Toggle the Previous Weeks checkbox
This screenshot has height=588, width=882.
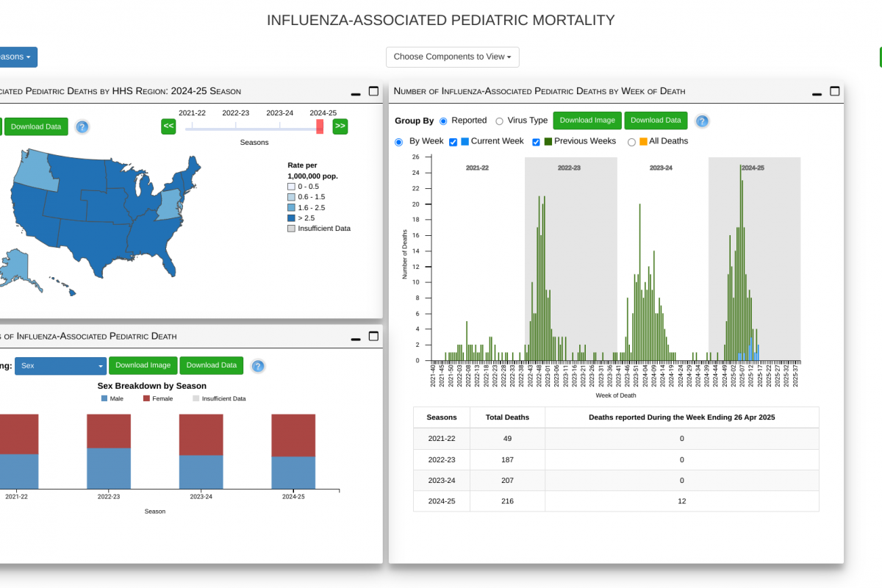(537, 142)
